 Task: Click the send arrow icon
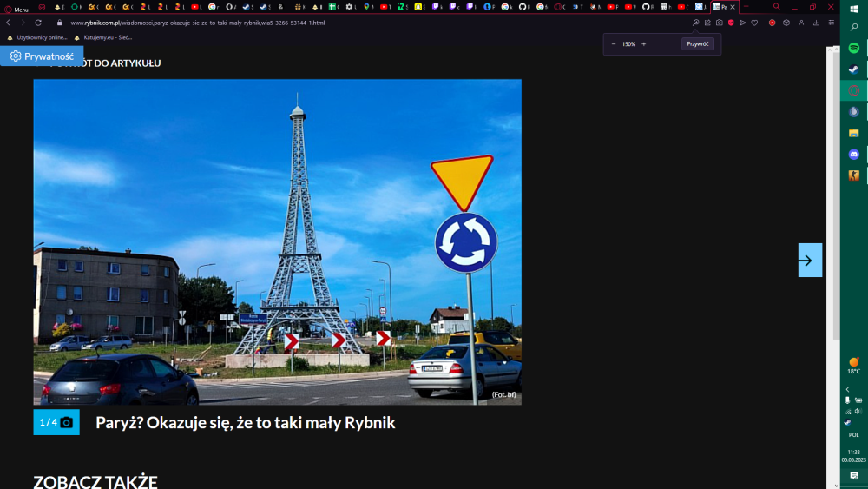point(743,23)
